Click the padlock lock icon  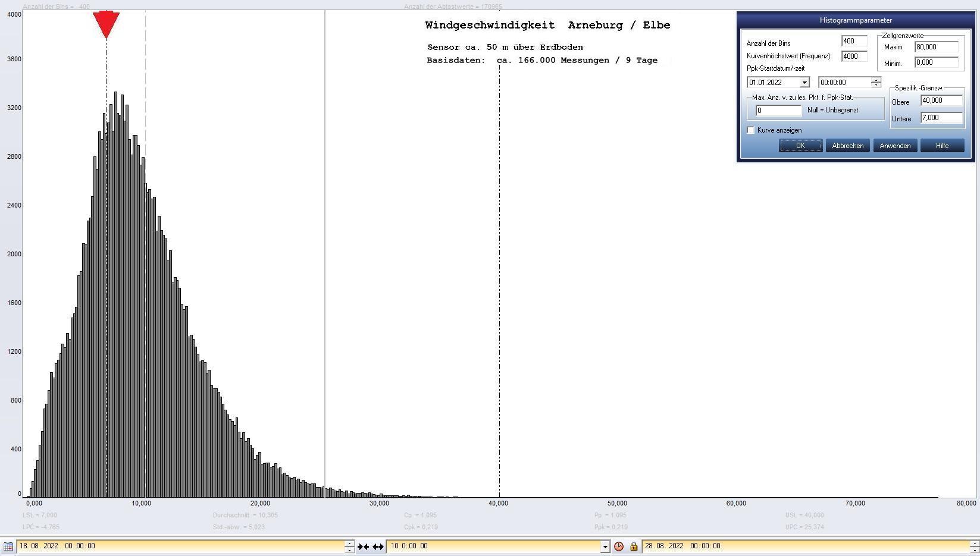[634, 546]
